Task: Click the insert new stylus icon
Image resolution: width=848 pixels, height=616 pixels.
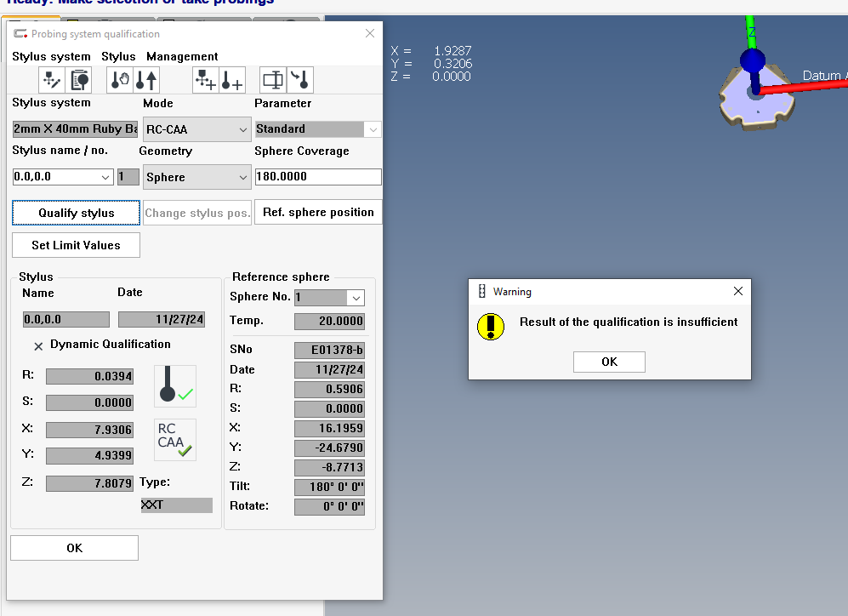Action: [231, 80]
